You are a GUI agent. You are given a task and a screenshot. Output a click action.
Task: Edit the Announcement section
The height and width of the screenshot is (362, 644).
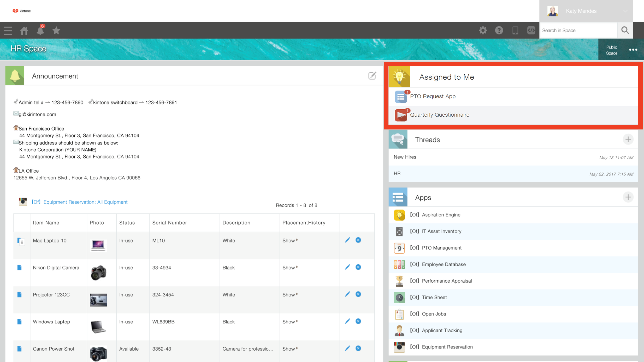[372, 76]
